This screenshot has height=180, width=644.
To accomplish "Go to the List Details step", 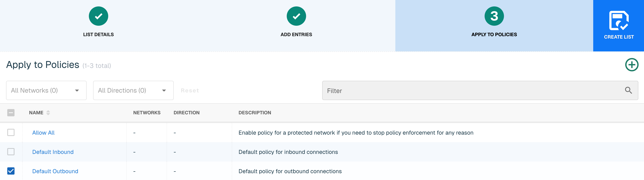I will point(99,35).
